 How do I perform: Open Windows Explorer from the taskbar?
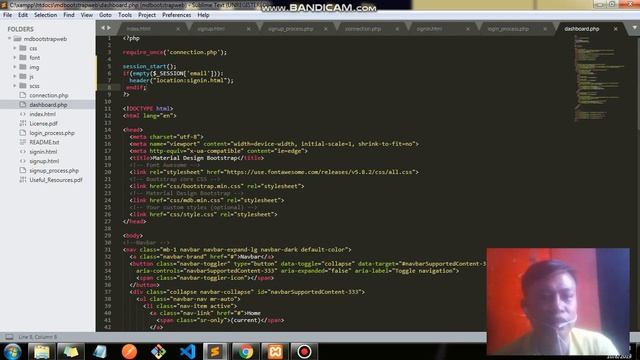(x=42, y=351)
